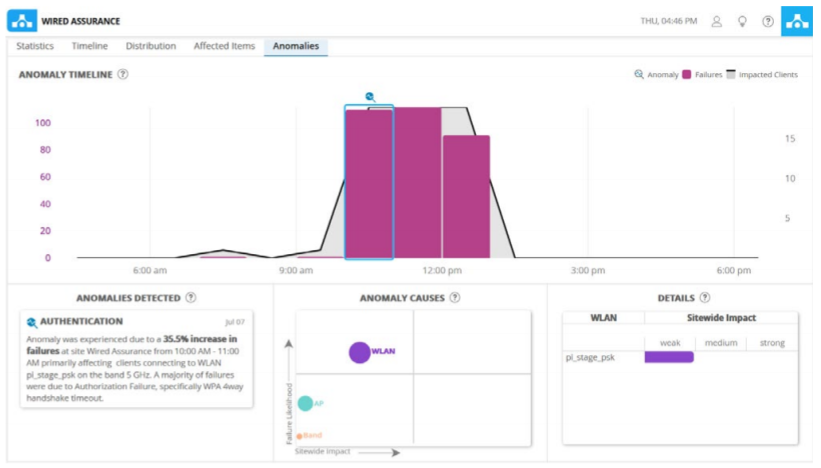Click the Impacted Clients legend label
The width and height of the screenshot is (821, 468).
click(768, 75)
